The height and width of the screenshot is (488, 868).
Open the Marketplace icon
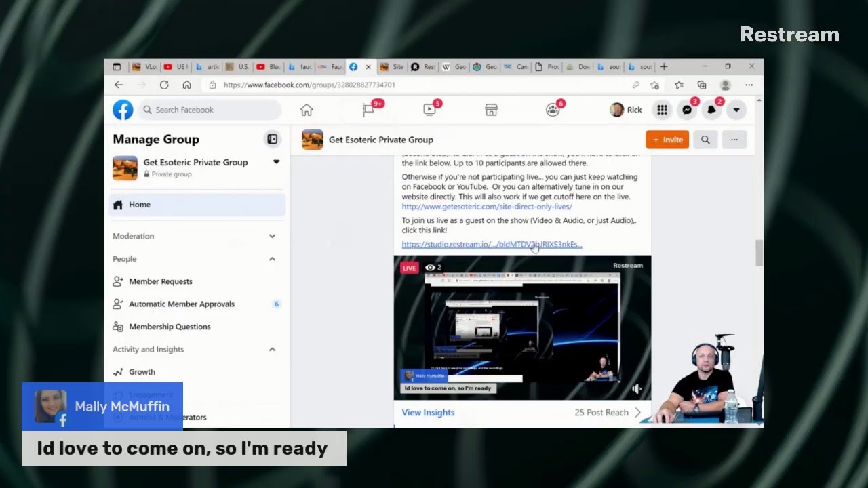click(491, 110)
